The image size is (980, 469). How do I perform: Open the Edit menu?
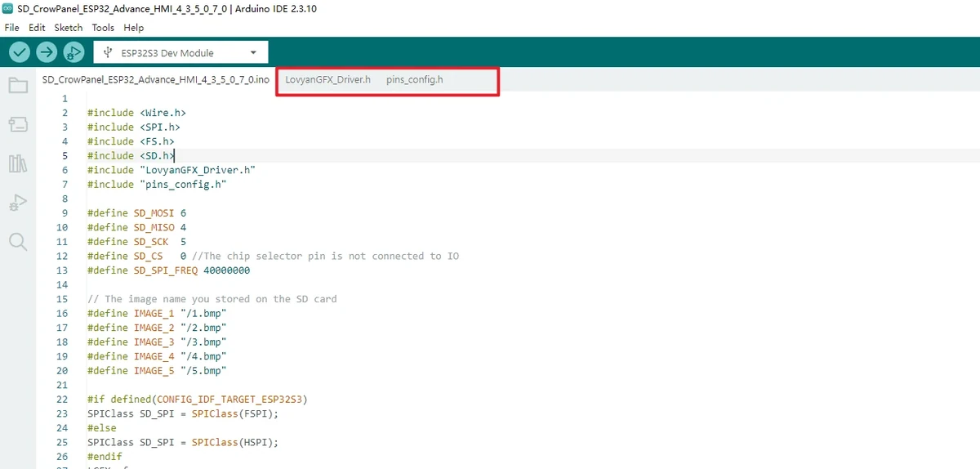37,28
